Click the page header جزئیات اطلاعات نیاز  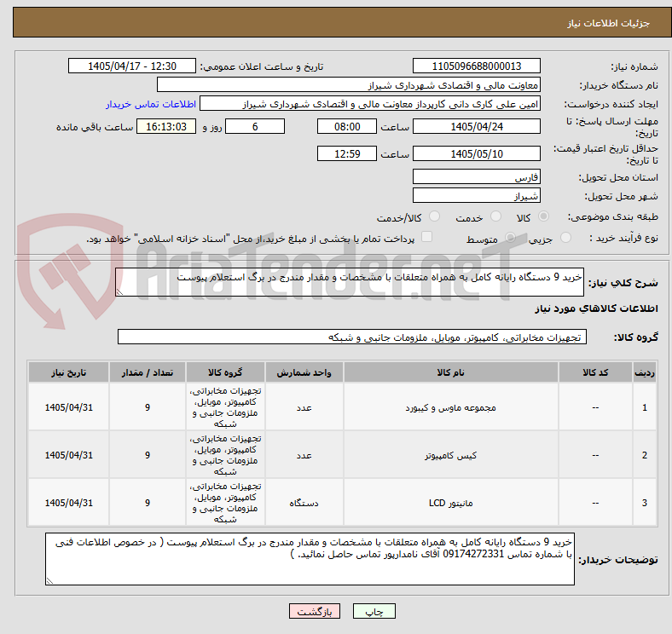click(x=608, y=23)
